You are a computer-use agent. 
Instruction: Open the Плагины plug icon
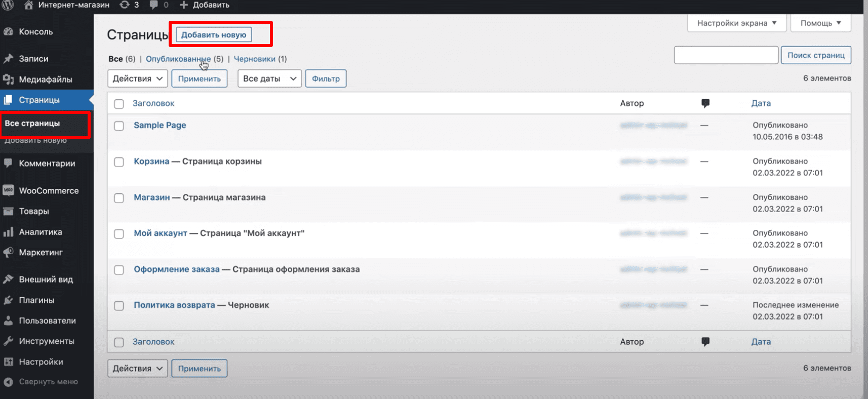coord(8,300)
